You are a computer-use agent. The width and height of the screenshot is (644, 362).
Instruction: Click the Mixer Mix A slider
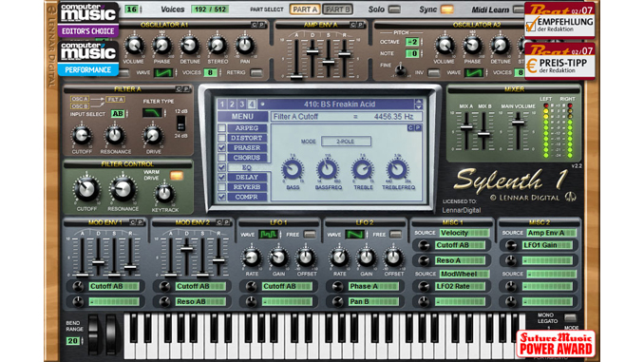[466, 127]
